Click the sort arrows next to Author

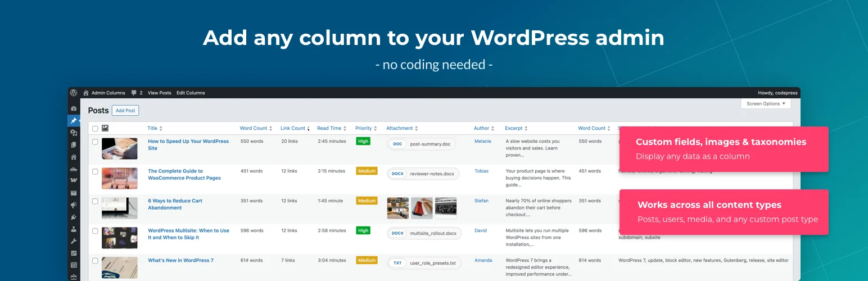(x=493, y=129)
